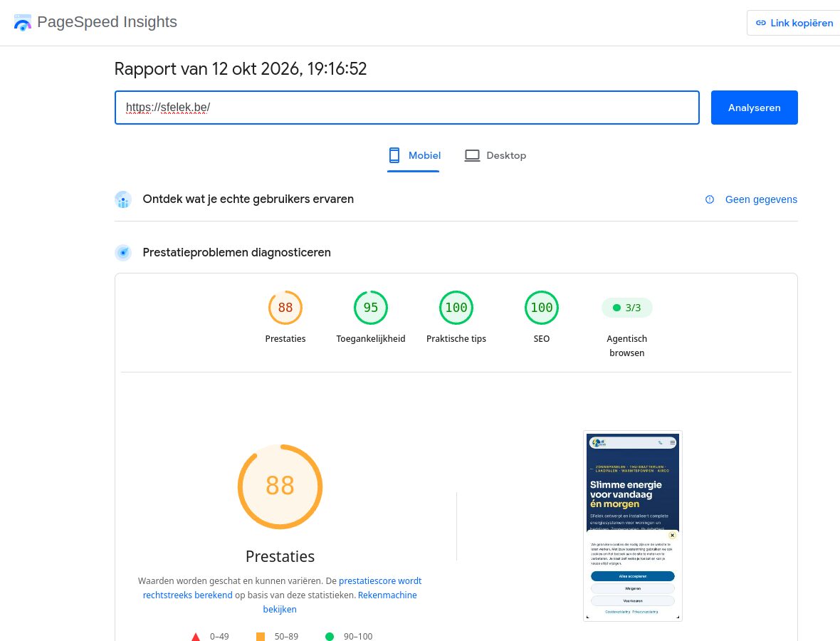Click the Ontdek wat je echte gebruikers ervaren text
Image resolution: width=840 pixels, height=641 pixels.
(x=248, y=199)
